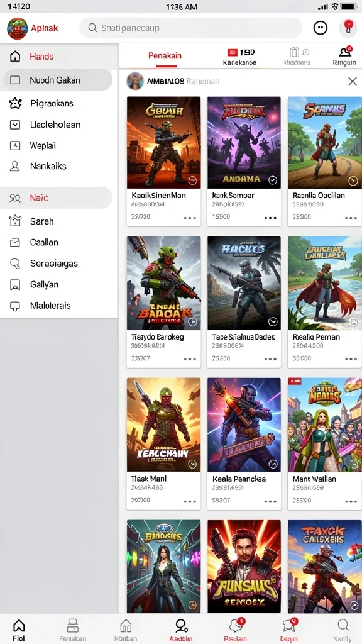This screenshot has width=362, height=644.
Task: Click the Sareh sidebar icon
Action: [x=15, y=221]
